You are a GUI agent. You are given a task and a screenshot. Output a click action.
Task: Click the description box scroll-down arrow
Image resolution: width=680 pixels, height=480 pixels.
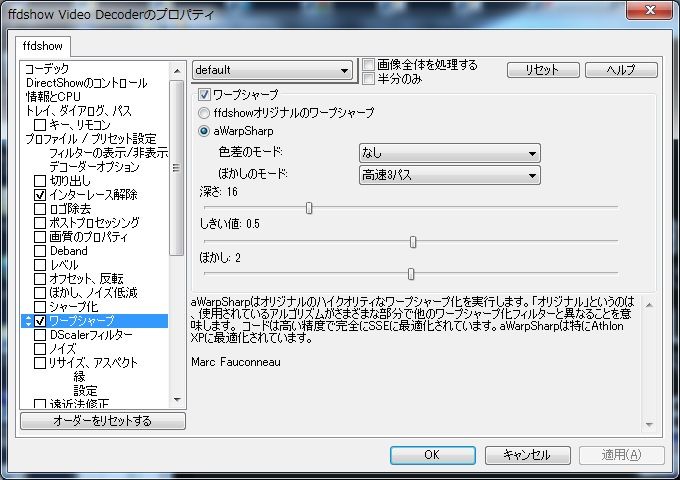[649, 424]
